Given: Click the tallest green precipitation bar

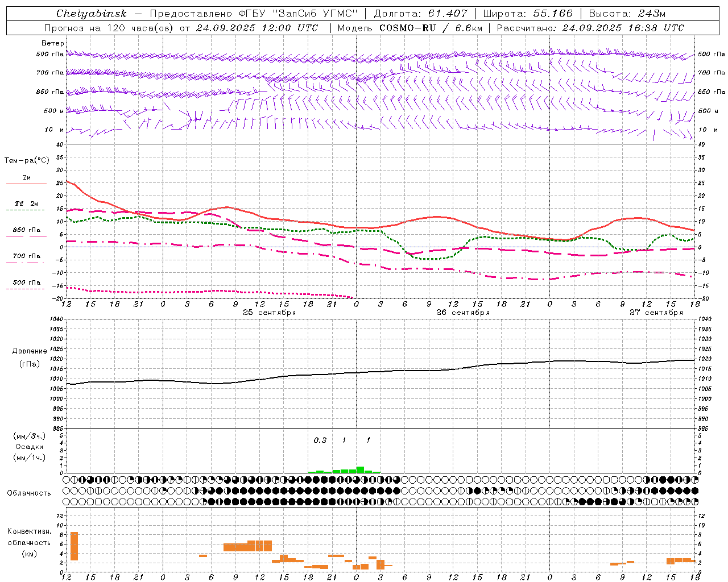Looking at the screenshot, I should coord(360,469).
